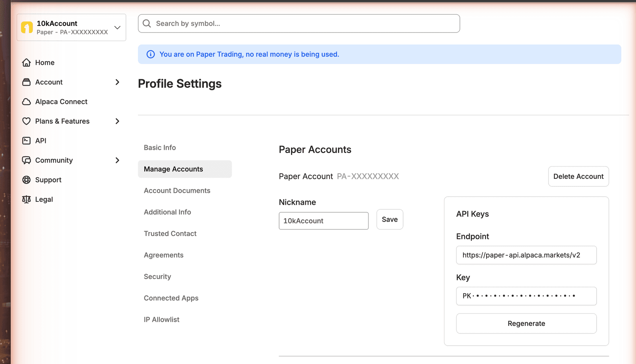
Task: Click the yellow Alpaca account logo
Action: (27, 27)
